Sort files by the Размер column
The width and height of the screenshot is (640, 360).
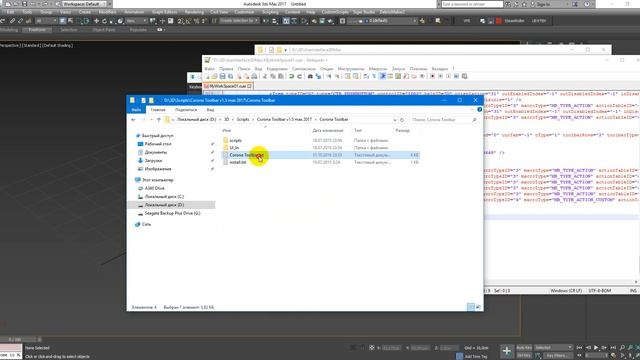click(402, 131)
